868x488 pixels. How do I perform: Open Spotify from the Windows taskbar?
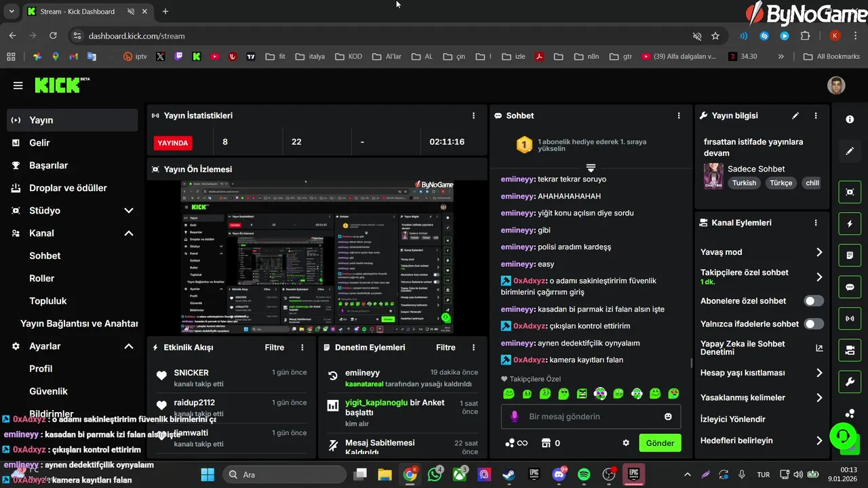(x=584, y=474)
